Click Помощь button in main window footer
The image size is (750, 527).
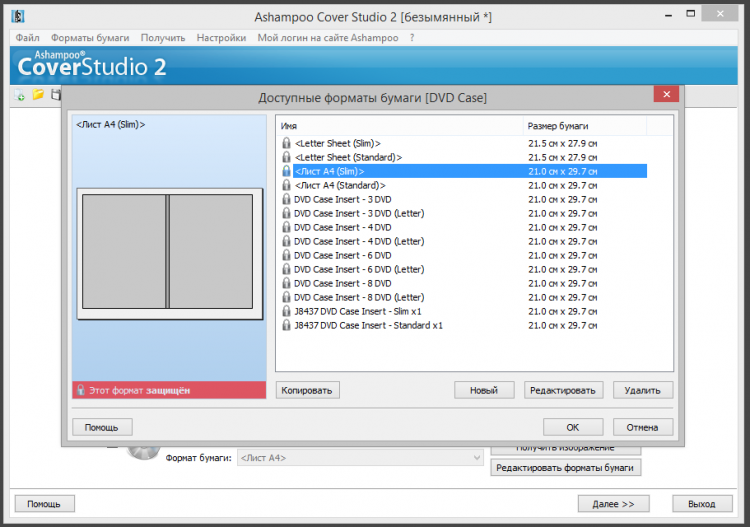pos(44,504)
